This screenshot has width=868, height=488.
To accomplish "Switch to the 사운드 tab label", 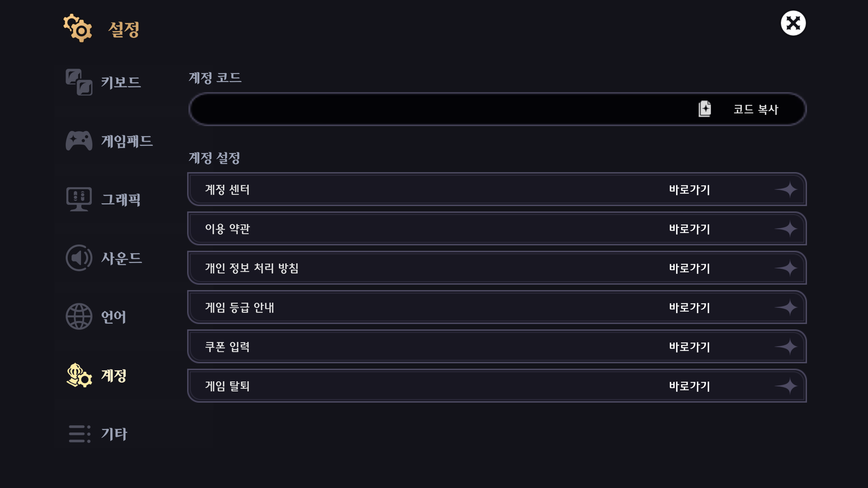I will (x=122, y=258).
